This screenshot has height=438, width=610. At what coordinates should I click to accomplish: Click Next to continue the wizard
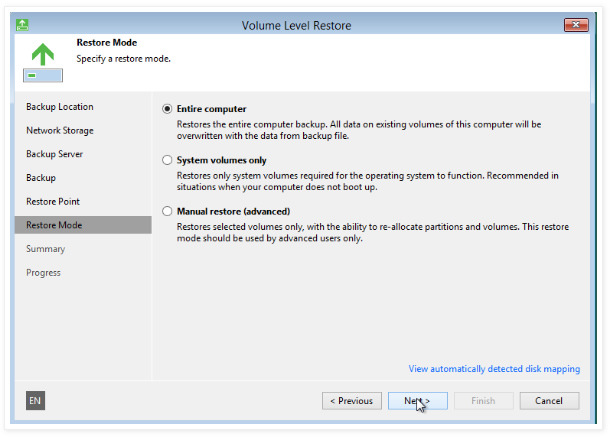click(417, 401)
